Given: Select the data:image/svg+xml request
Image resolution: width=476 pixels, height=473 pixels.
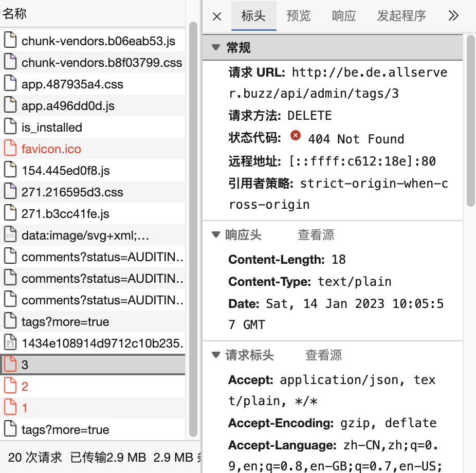Looking at the screenshot, I should pyautogui.click(x=93, y=234).
